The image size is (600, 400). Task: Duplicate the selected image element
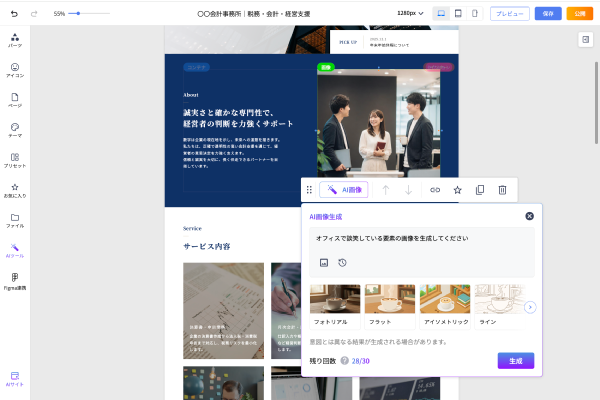tap(480, 190)
